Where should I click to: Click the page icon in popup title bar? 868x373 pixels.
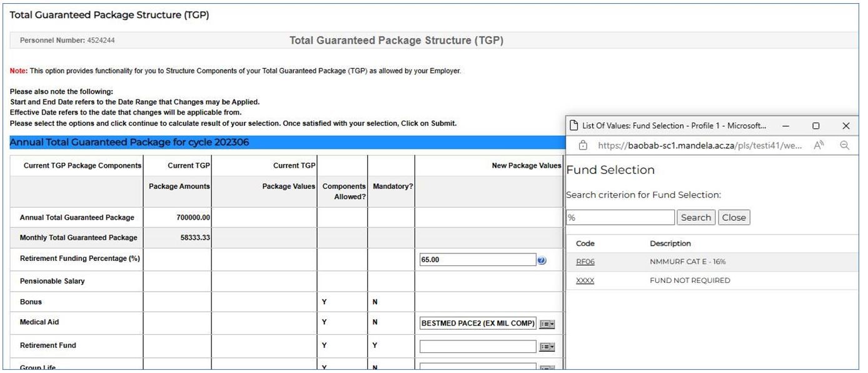(573, 126)
